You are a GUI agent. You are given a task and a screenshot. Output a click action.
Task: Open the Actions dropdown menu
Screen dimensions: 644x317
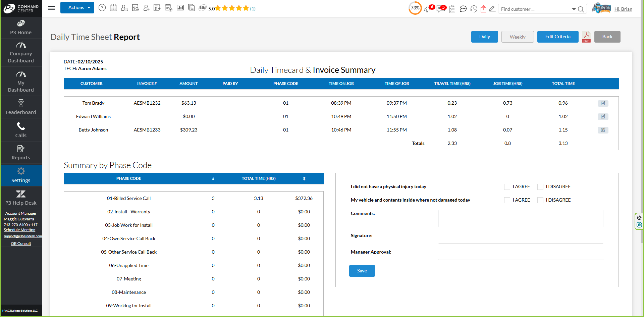tap(77, 8)
